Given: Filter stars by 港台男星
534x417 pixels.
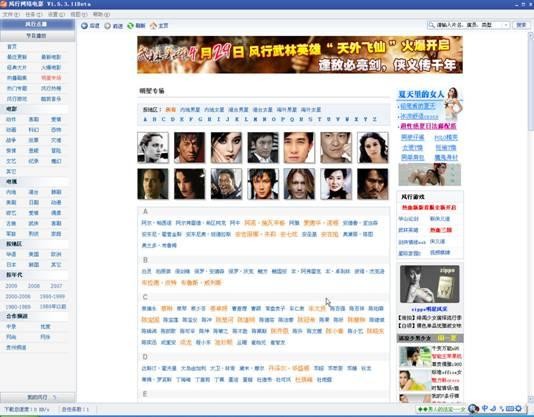Looking at the screenshot, I should (238, 110).
